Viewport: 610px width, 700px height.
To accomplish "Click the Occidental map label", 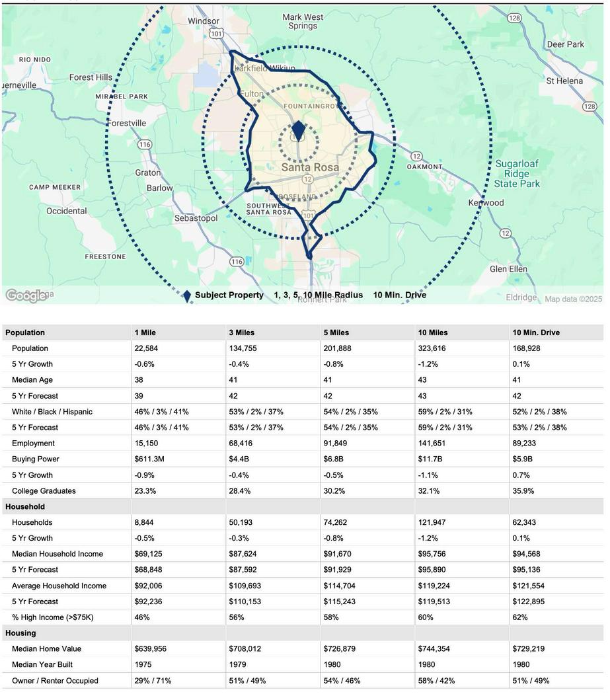I will coord(67,211).
